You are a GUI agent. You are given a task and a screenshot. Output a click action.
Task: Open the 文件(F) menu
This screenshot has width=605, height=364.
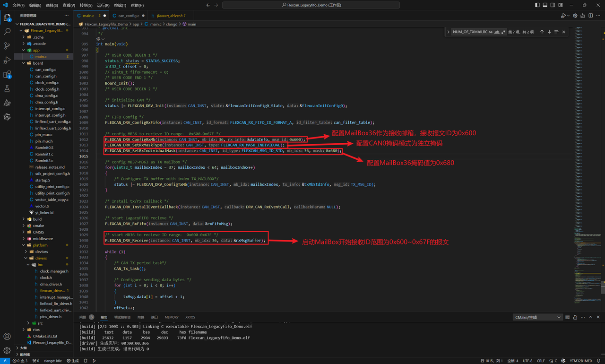click(x=18, y=5)
